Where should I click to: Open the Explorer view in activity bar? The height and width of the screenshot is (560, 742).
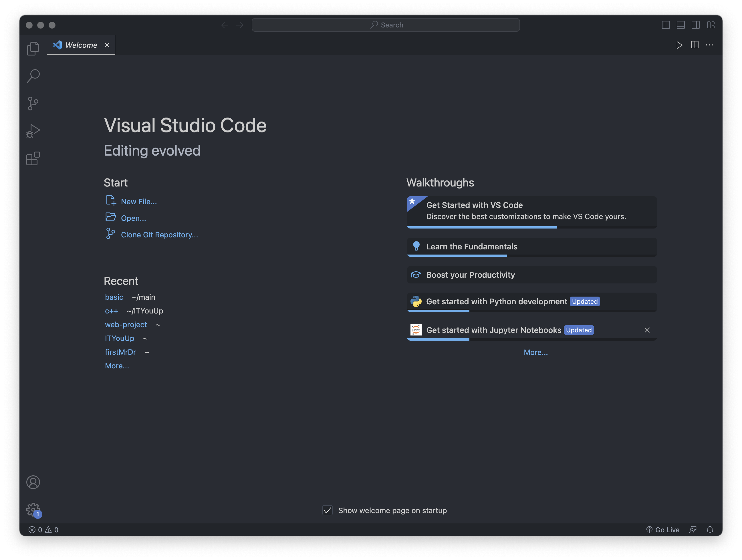coord(33,48)
